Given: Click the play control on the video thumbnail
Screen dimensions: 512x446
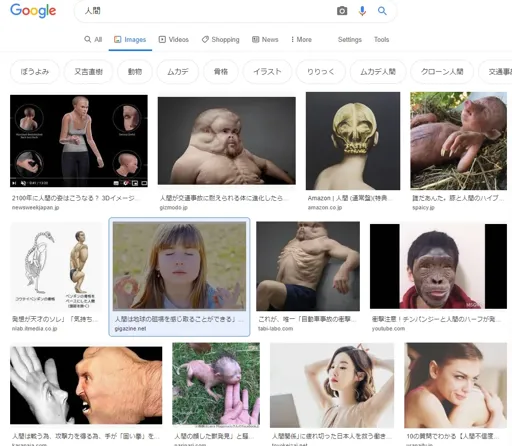Looking at the screenshot, I should point(14,183).
